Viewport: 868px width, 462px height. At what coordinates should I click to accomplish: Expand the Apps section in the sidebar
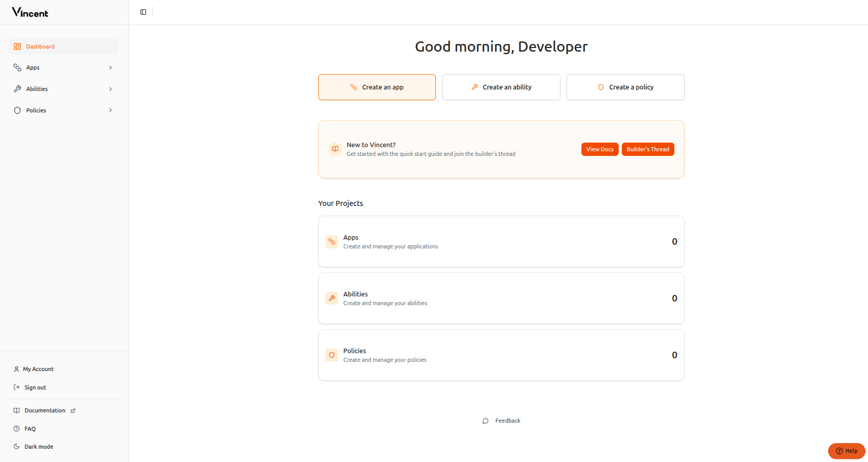click(110, 67)
